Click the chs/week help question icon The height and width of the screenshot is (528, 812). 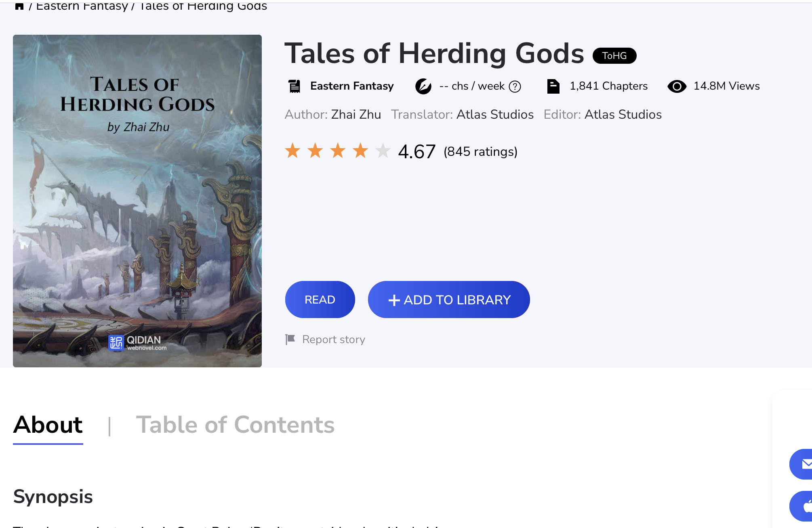pyautogui.click(x=515, y=86)
